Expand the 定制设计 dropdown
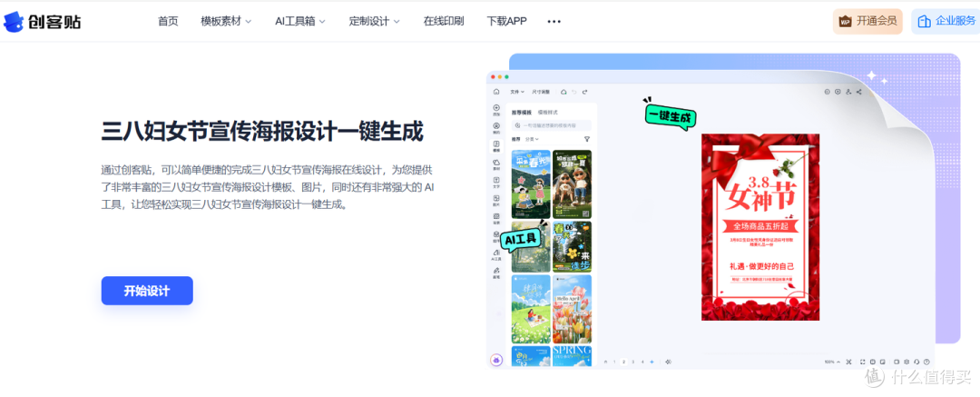This screenshot has height=397, width=980. pos(374,21)
